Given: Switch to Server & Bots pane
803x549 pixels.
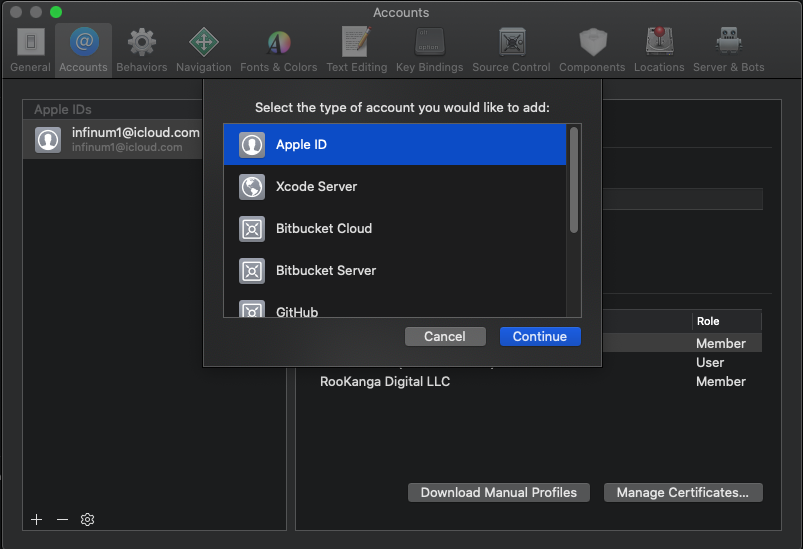Looking at the screenshot, I should [x=728, y=50].
